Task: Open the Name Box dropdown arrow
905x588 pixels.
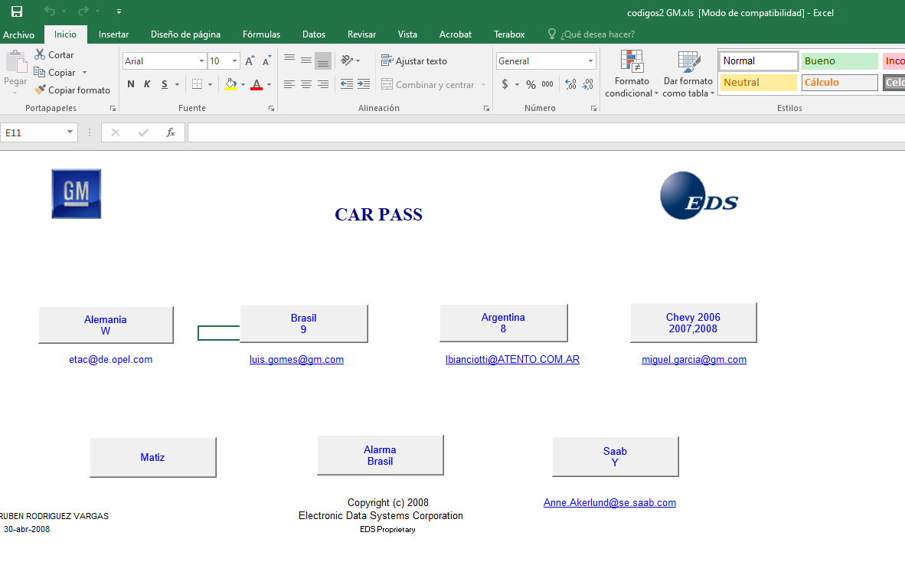Action: tap(70, 132)
